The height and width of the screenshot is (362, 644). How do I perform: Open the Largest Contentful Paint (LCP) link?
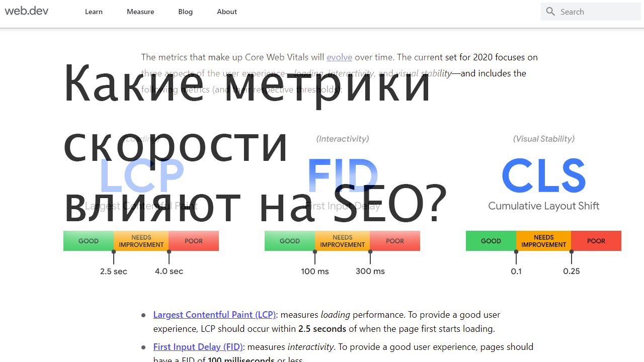(215, 315)
